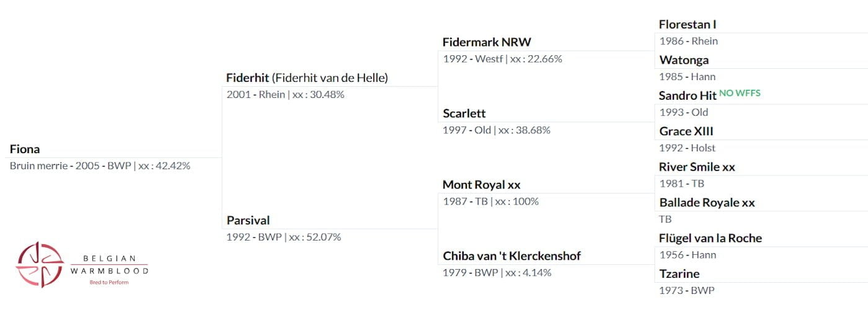Select River Smile xx ancestor
The height and width of the screenshot is (310, 868).
tap(697, 167)
